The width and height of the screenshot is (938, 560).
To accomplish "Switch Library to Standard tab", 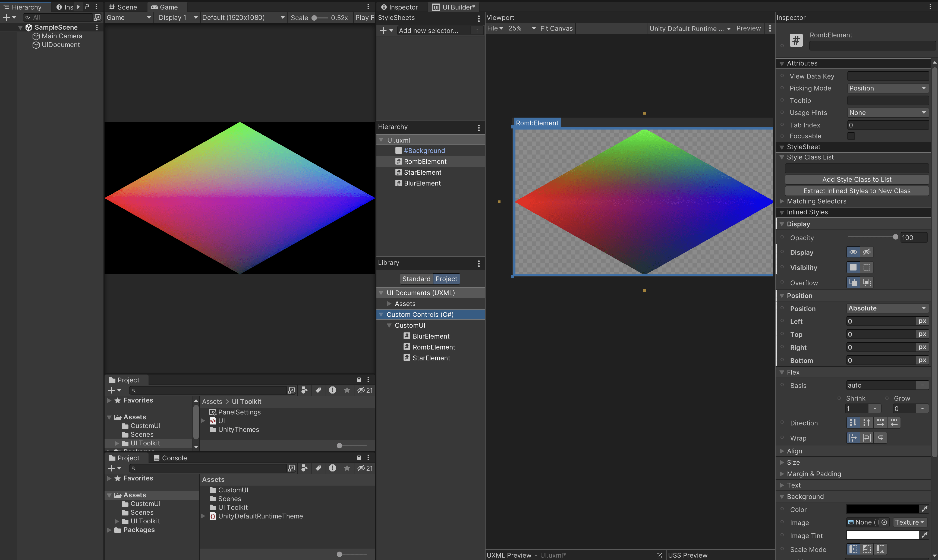I will (416, 279).
